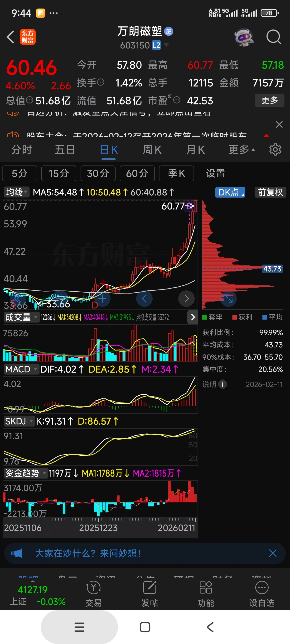Select the 5分 period button
This screenshot has width=290, height=644.
click(x=19, y=173)
